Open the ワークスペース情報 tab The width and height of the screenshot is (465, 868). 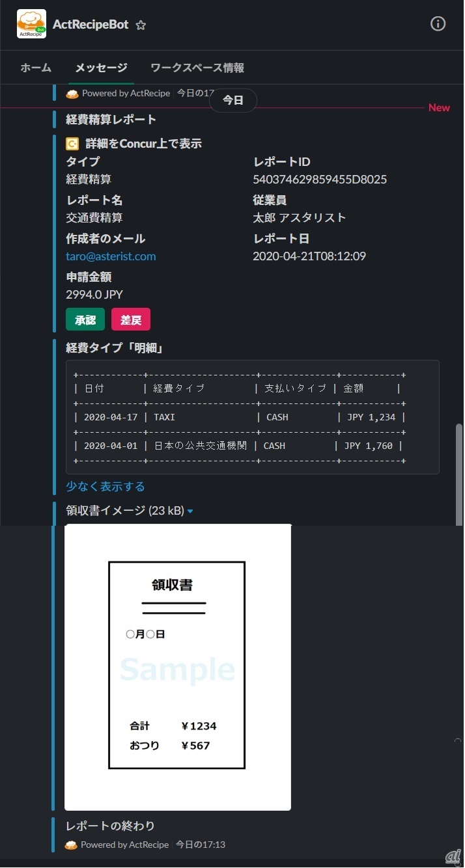pyautogui.click(x=197, y=68)
